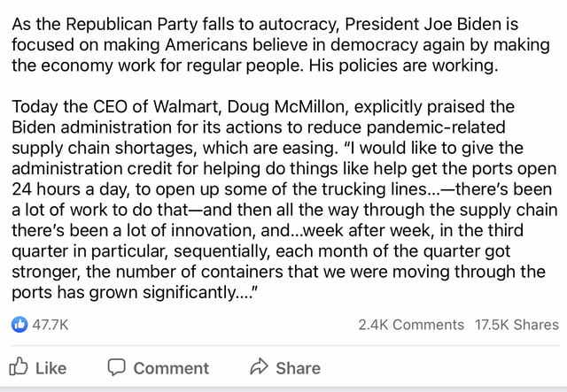Viewport: 567px width, 392px height.
Task: View the 47.7K reactions list
Action: 50,325
